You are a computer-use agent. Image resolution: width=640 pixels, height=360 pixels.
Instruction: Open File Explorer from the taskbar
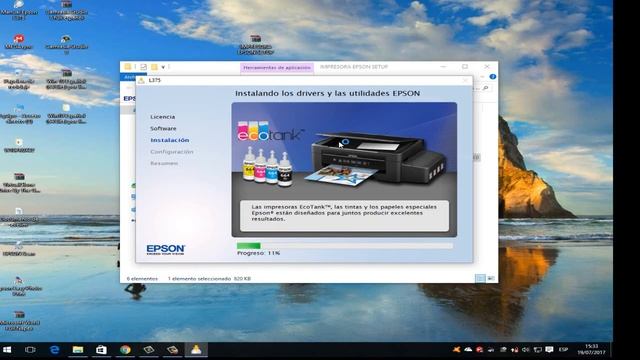click(78, 350)
